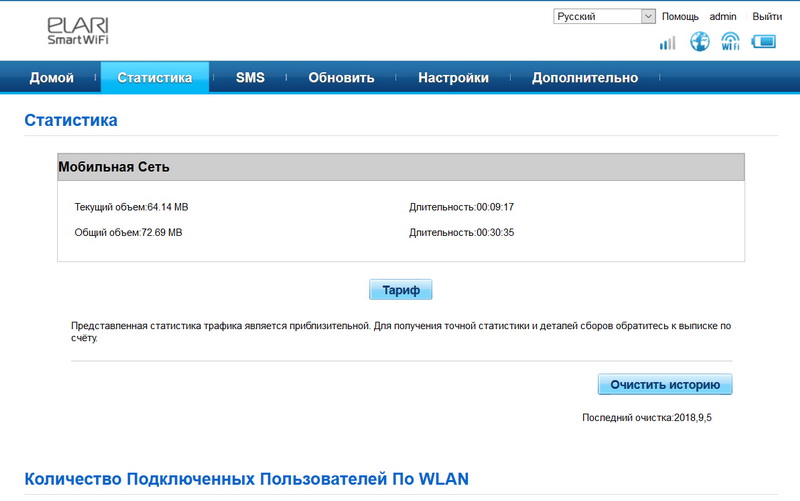Screen dimensions: 800x501
Task: Open the Домой tab
Action: coord(51,78)
